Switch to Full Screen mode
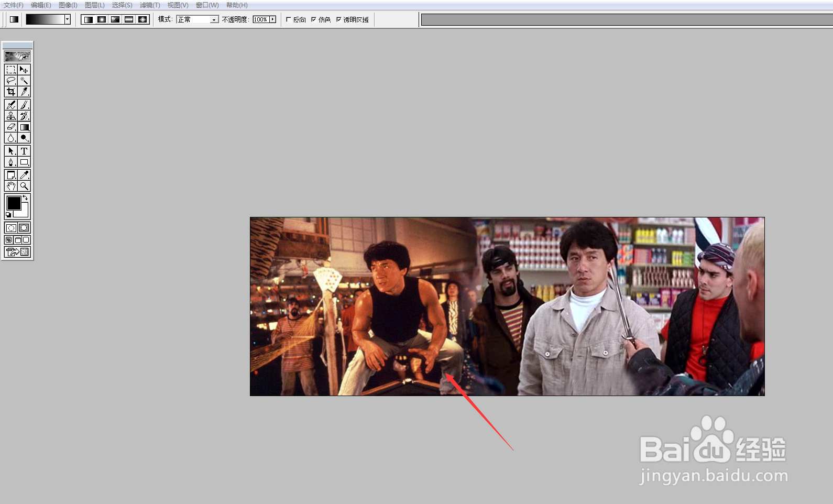The width and height of the screenshot is (833, 504). [26, 240]
